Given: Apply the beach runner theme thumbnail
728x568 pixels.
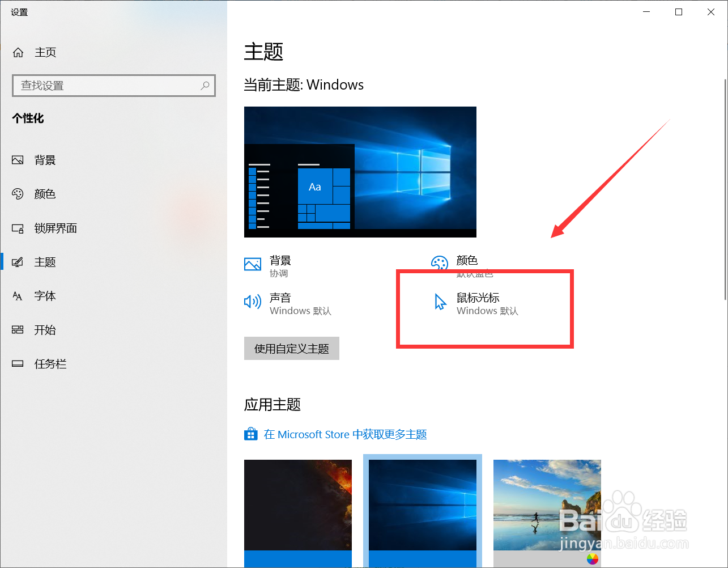Looking at the screenshot, I should [x=547, y=514].
